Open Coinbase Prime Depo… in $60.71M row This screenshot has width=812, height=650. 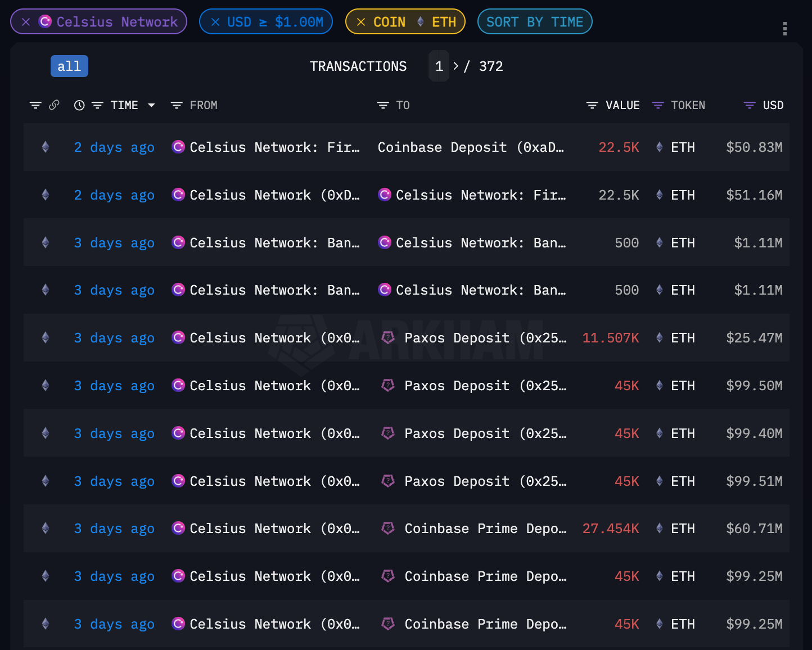pyautogui.click(x=485, y=529)
